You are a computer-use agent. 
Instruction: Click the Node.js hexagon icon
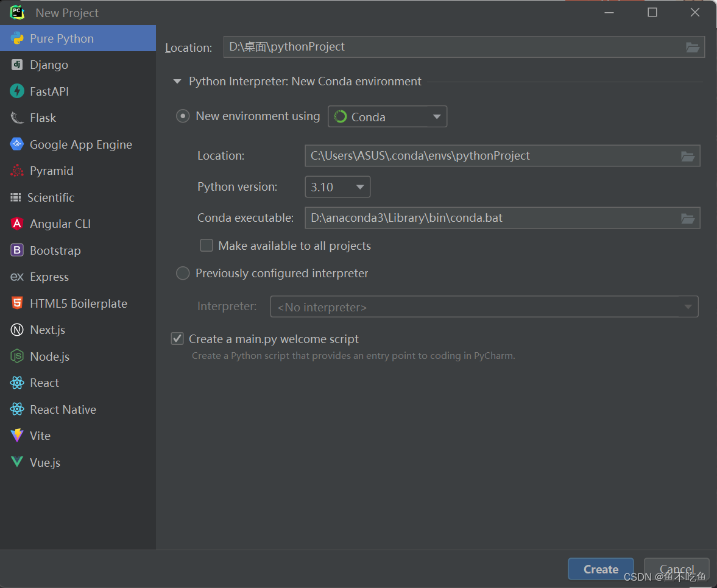coord(17,356)
